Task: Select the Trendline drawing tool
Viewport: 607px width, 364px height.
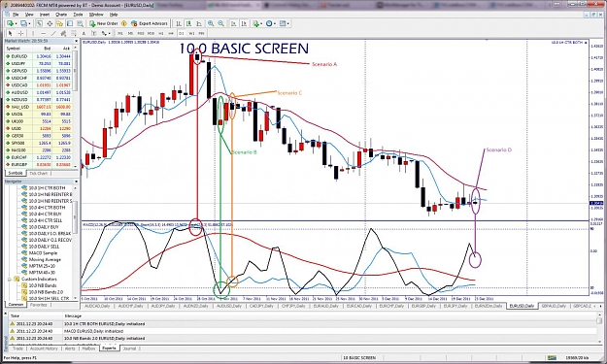Action: [53, 33]
